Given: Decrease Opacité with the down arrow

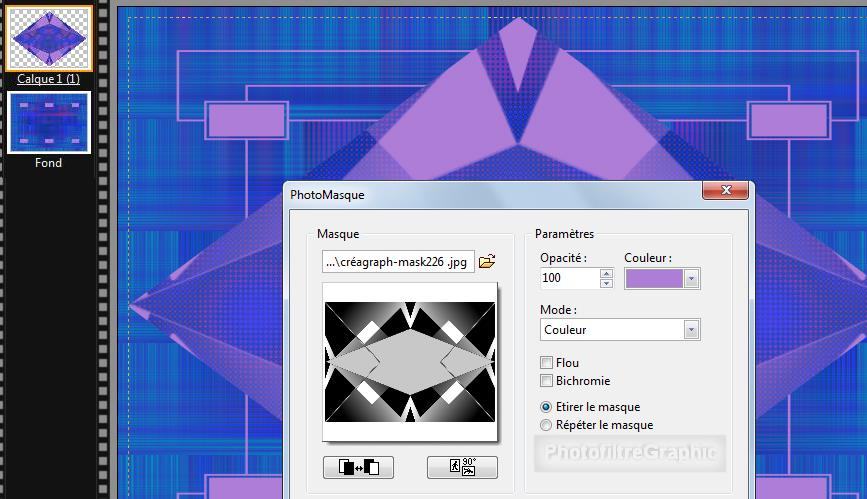Looking at the screenshot, I should [607, 284].
